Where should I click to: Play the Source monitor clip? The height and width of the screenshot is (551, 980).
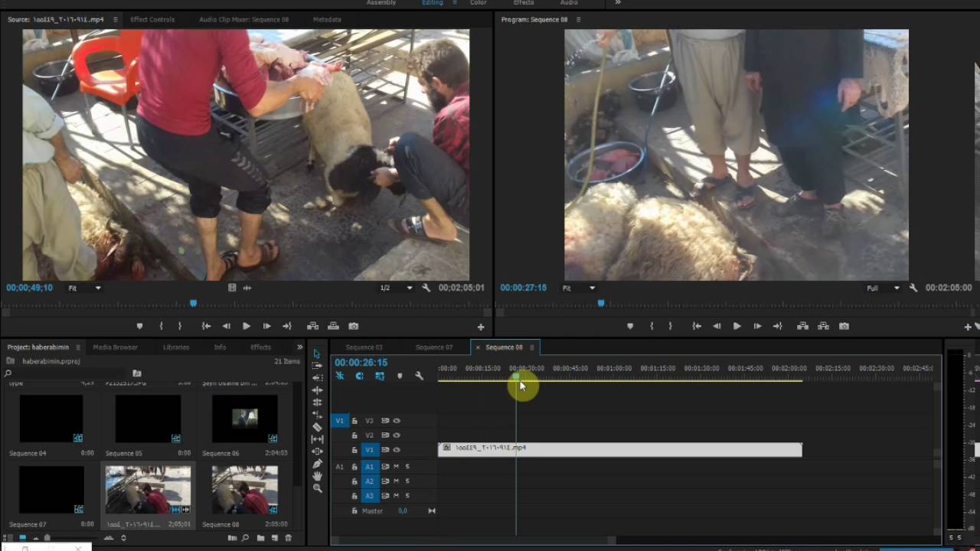[247, 326]
